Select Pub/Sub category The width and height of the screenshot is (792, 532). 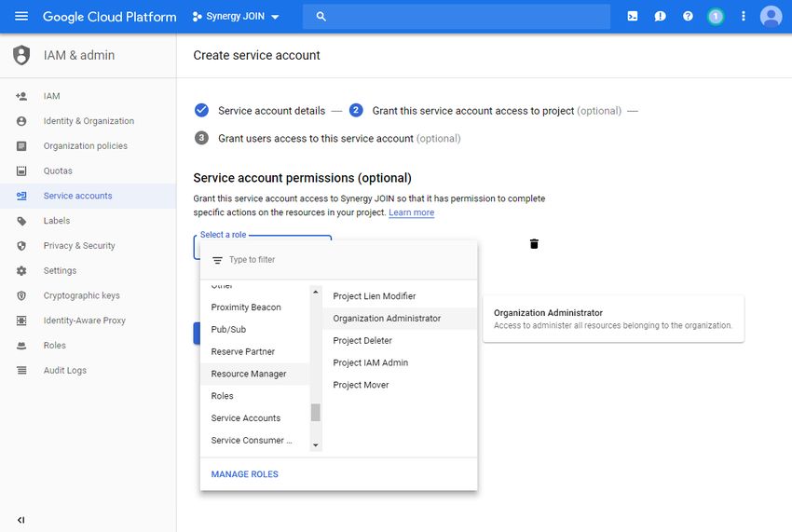[255, 330]
